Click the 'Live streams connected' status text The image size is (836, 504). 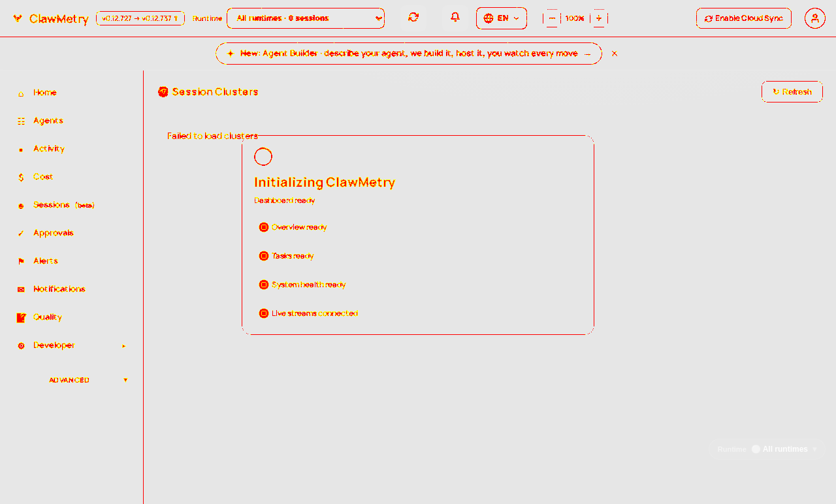tap(315, 313)
